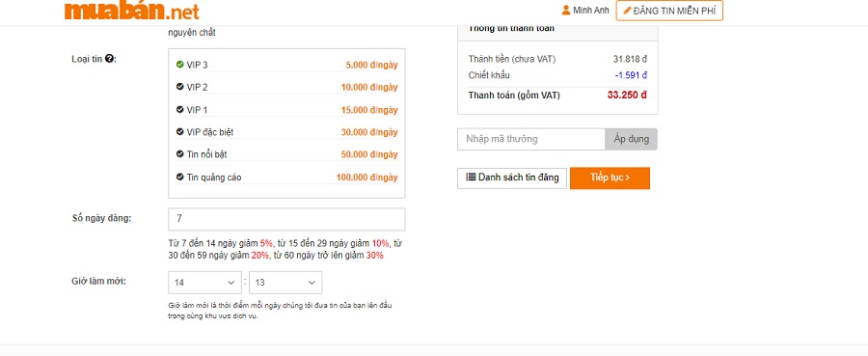The image size is (868, 356).
Task: Select the VIP 2 listing type
Action: click(286, 88)
